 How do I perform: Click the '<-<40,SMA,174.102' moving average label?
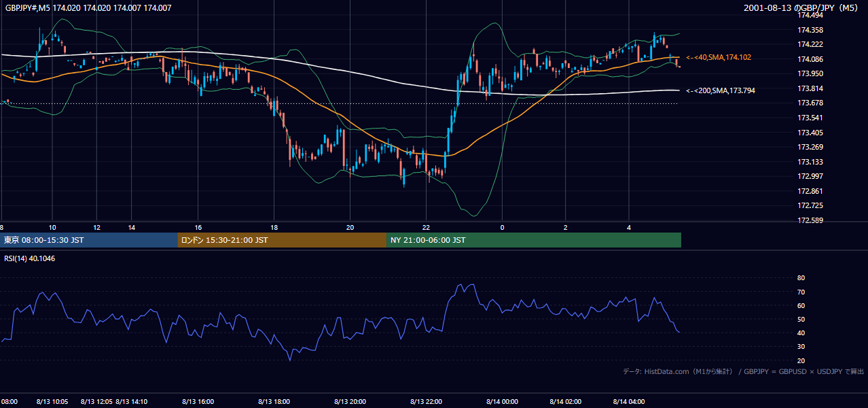click(719, 58)
